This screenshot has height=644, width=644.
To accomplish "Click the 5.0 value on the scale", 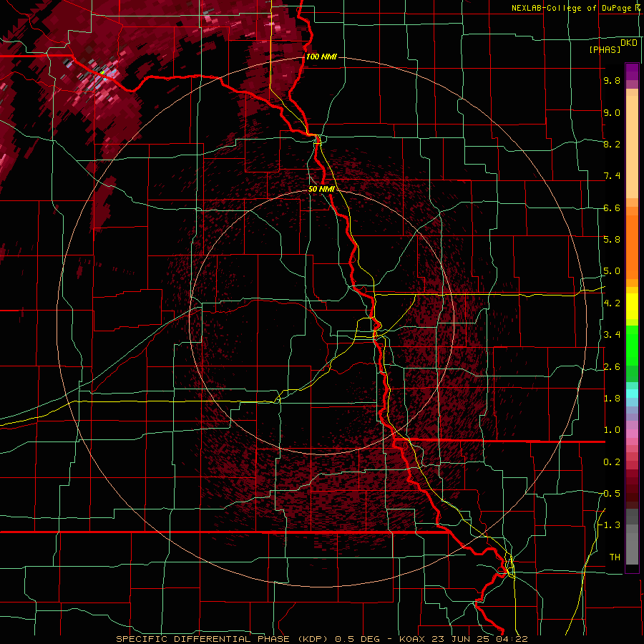I will coord(612,271).
